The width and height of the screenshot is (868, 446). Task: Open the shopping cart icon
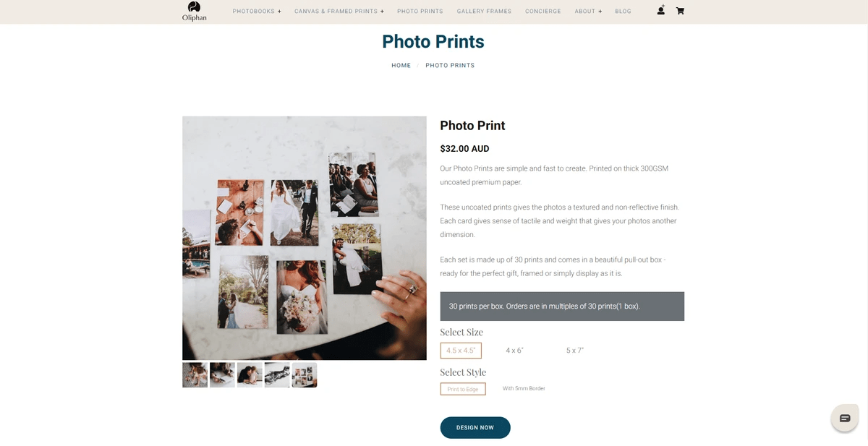680,11
